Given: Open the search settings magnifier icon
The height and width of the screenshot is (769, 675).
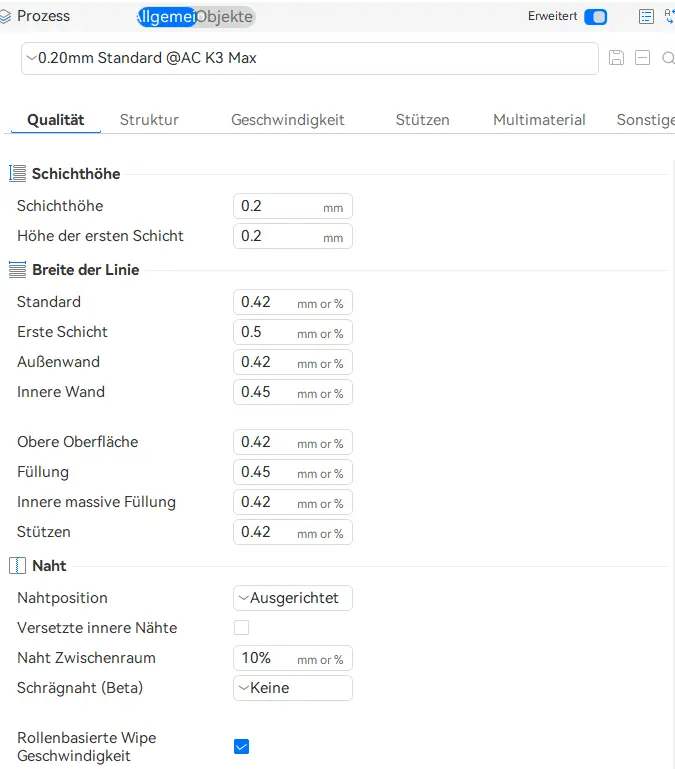Looking at the screenshot, I should [668, 58].
